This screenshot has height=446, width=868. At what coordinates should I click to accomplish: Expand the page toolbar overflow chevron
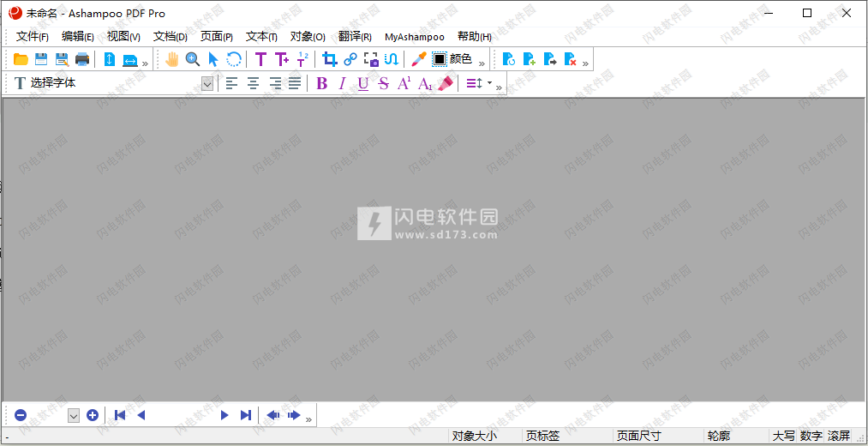click(586, 63)
